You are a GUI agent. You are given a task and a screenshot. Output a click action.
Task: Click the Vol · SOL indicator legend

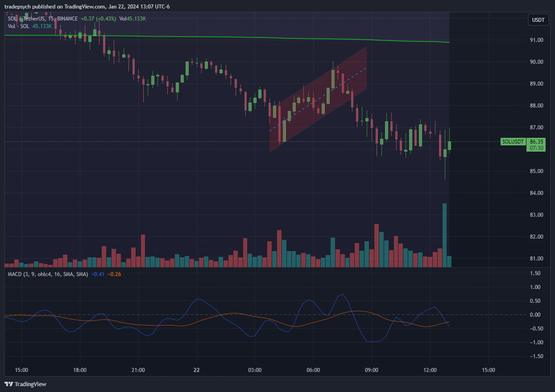click(19, 26)
